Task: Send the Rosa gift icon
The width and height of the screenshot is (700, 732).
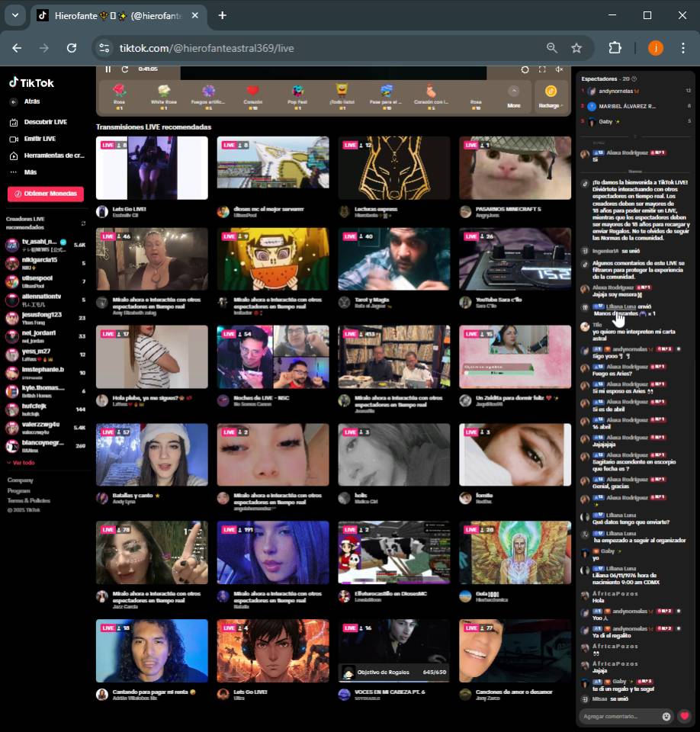Action: click(119, 92)
